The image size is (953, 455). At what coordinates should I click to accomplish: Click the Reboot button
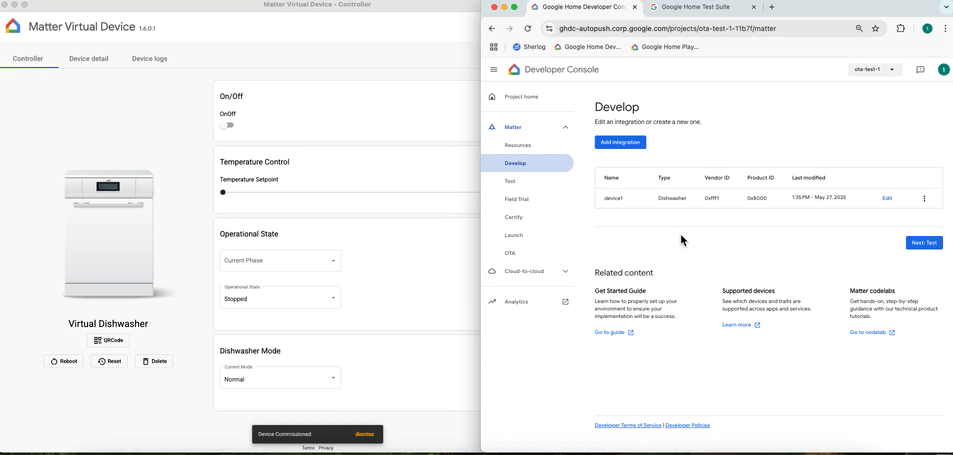click(63, 361)
